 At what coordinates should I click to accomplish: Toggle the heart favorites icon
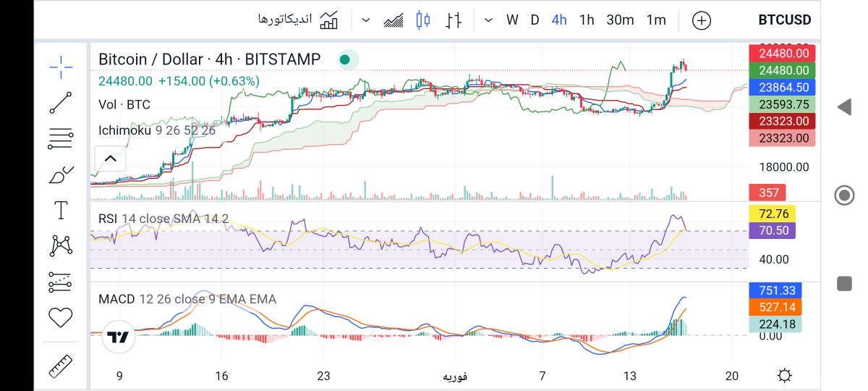pos(61,316)
